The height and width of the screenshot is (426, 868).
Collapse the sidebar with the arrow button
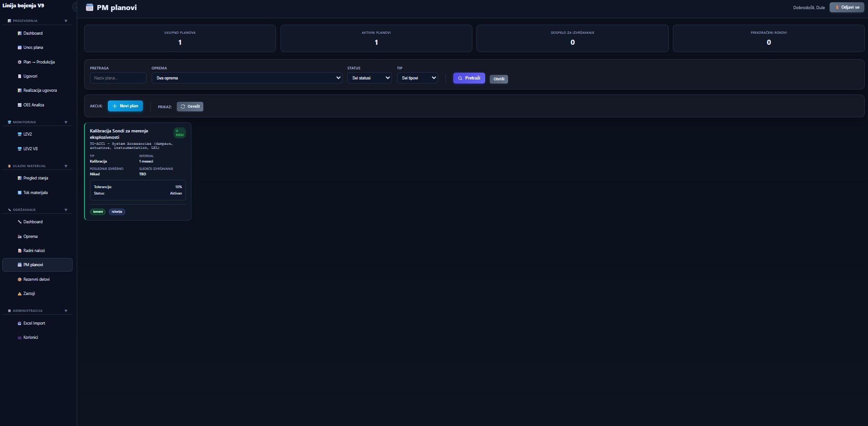[x=75, y=7]
